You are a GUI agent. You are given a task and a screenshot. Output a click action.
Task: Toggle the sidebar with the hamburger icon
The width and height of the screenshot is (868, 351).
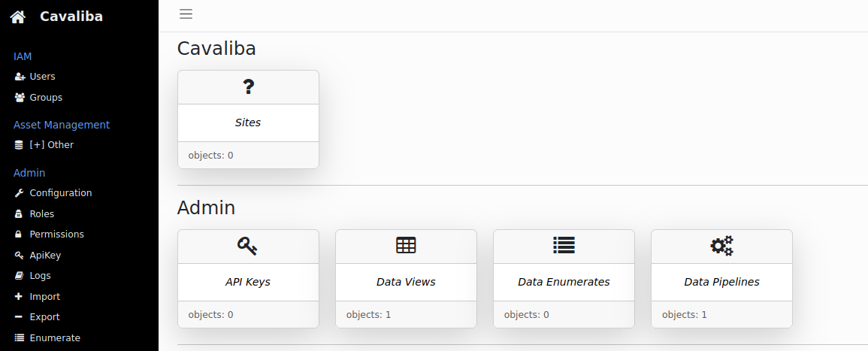[186, 14]
